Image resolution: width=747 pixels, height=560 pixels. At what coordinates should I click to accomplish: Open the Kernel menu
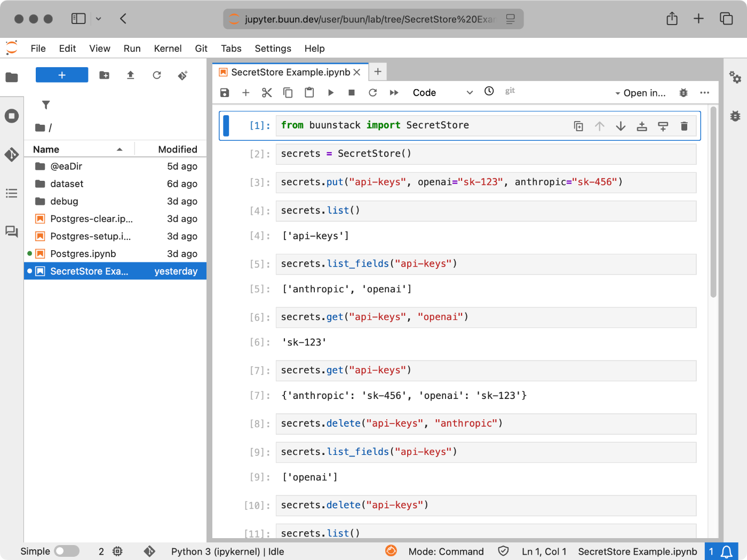click(168, 49)
